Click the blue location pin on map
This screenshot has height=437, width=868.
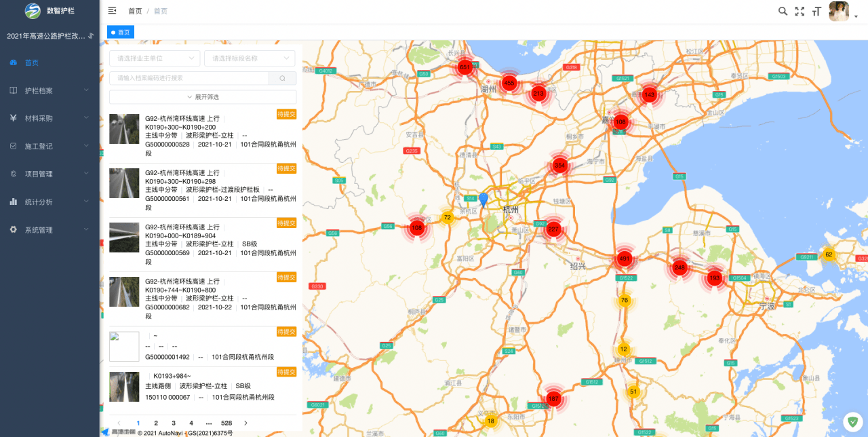click(483, 199)
